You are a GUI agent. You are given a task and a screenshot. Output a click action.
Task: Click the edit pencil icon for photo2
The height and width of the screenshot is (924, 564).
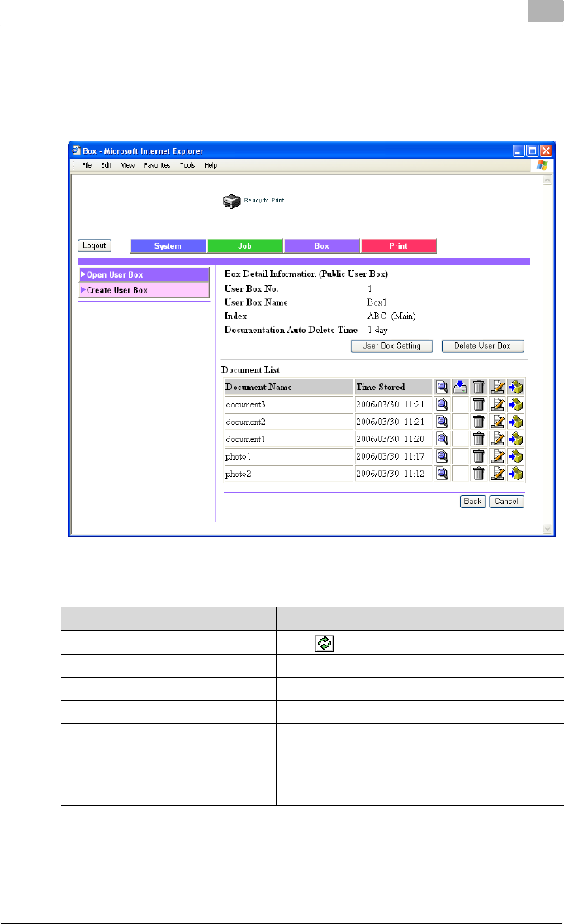click(498, 474)
